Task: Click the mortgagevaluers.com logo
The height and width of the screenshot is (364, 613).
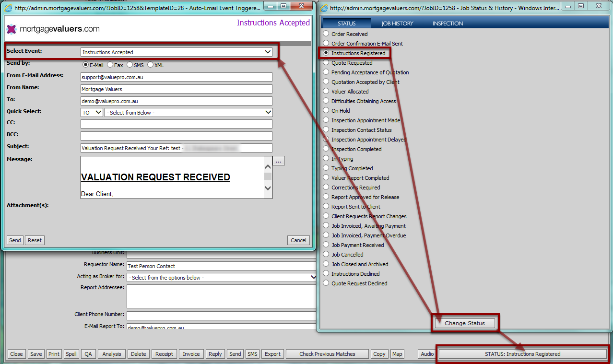Action: 53,29
